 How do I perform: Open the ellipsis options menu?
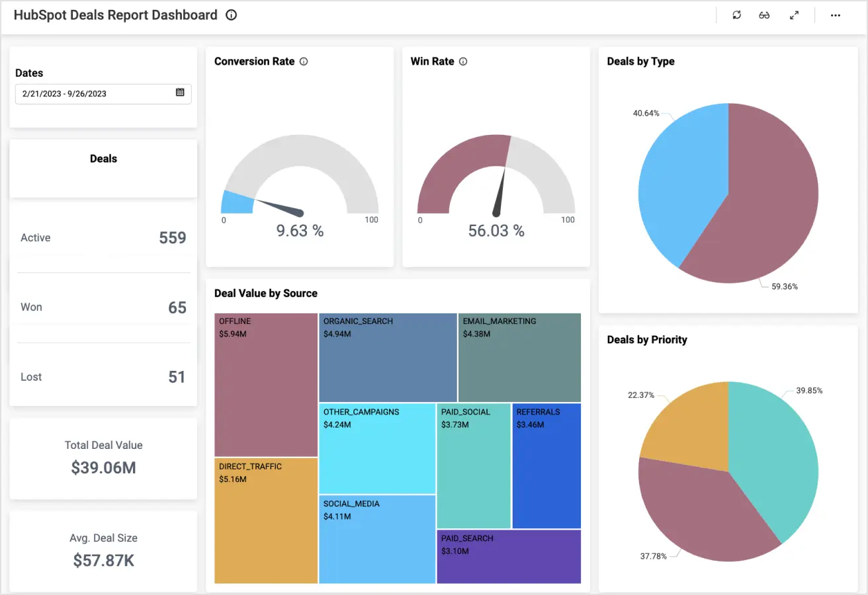point(835,15)
